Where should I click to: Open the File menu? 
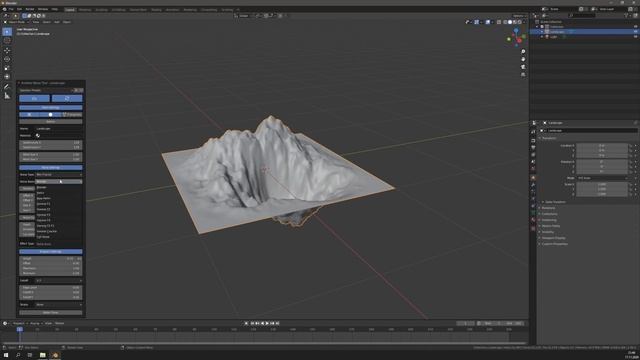[11, 9]
